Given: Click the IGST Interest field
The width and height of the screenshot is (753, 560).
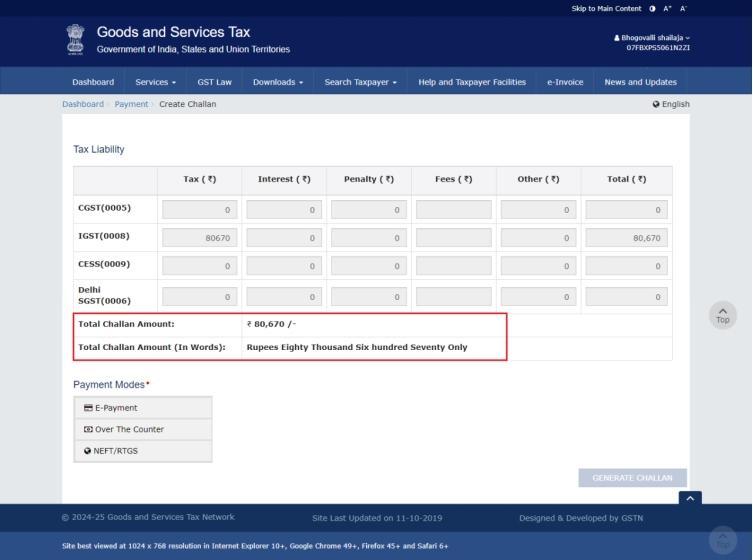Looking at the screenshot, I should pos(284,238).
